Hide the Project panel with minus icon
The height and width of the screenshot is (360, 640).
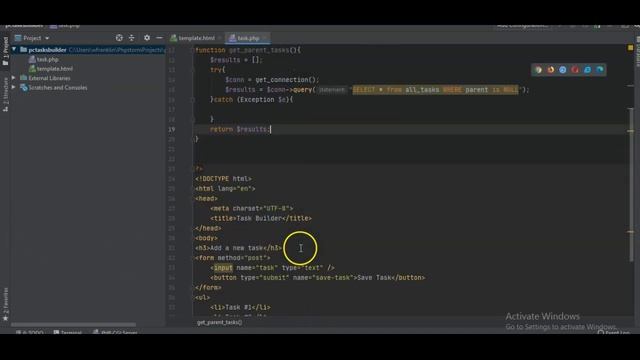(x=159, y=38)
